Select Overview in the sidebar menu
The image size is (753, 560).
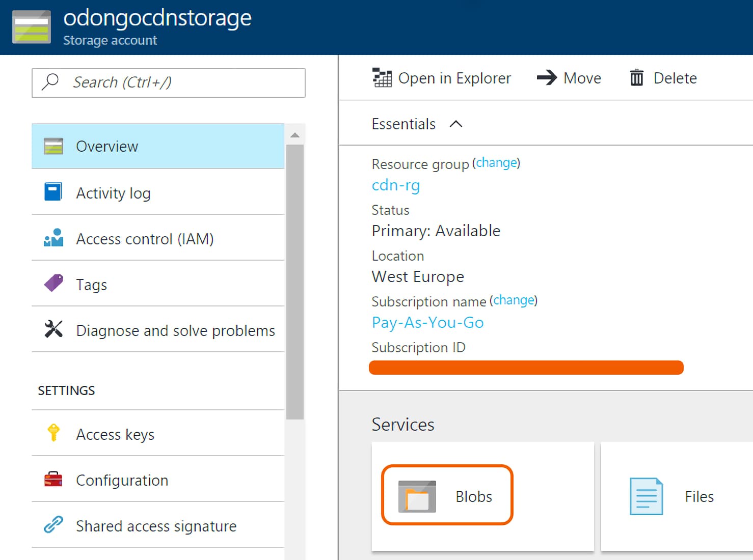pyautogui.click(x=107, y=146)
